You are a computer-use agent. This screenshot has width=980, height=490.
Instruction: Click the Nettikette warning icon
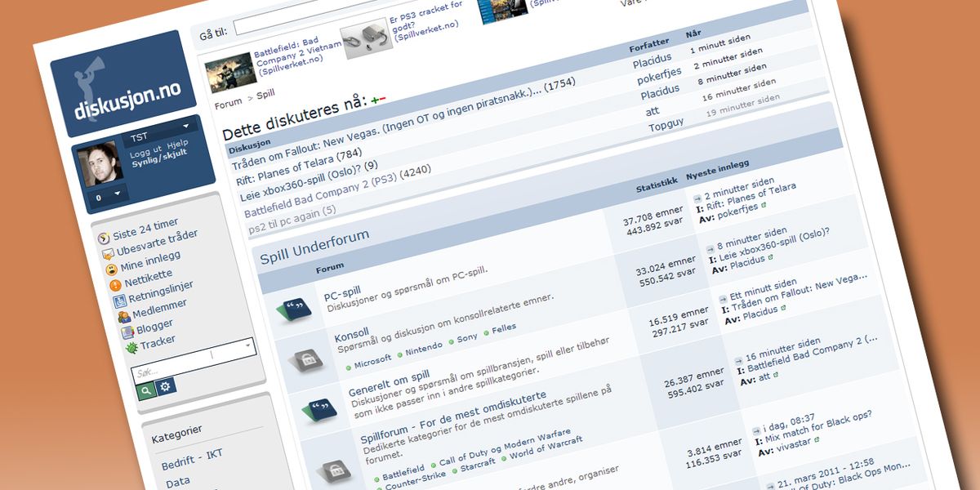click(x=114, y=286)
